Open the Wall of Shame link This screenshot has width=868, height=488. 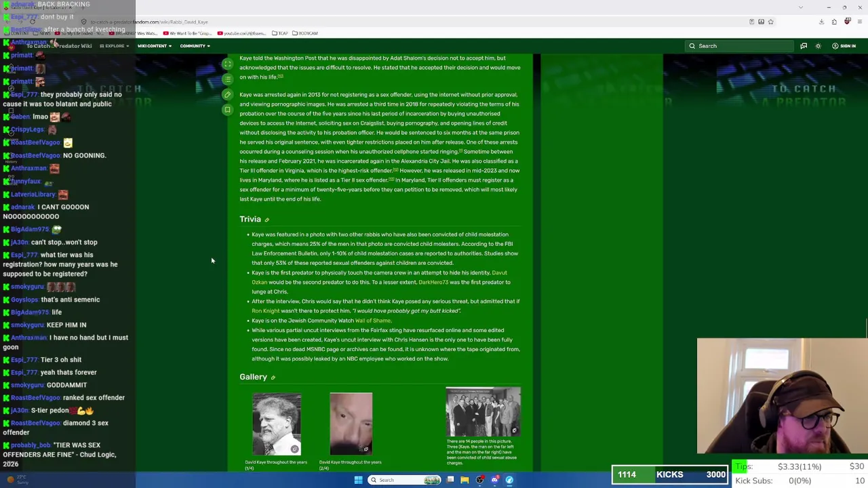pos(373,321)
